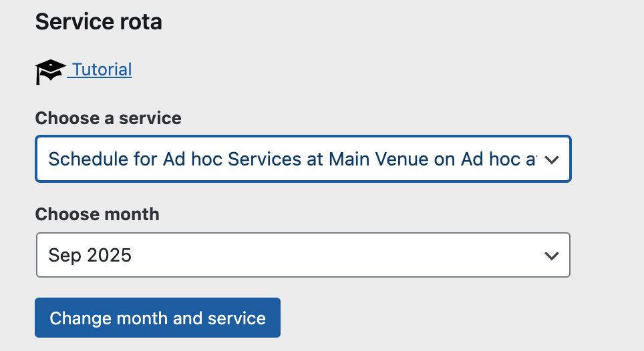The height and width of the screenshot is (351, 644).
Task: Open the Tutorial link
Action: (102, 69)
